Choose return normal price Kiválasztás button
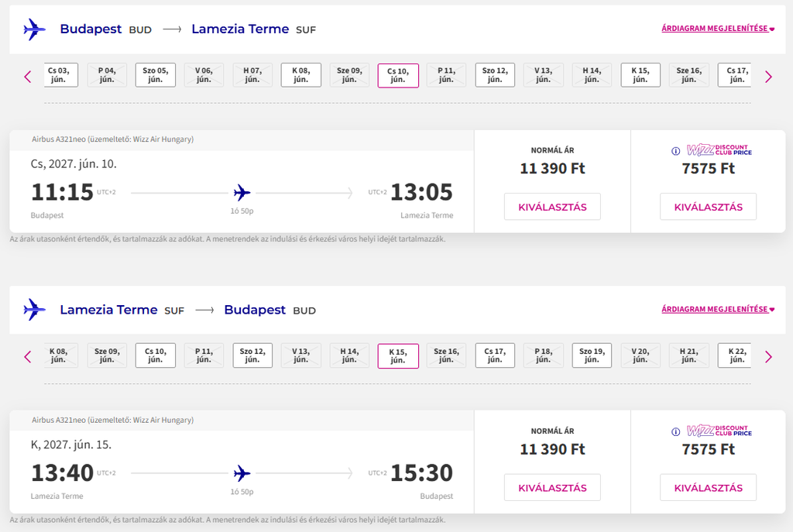 (x=552, y=488)
